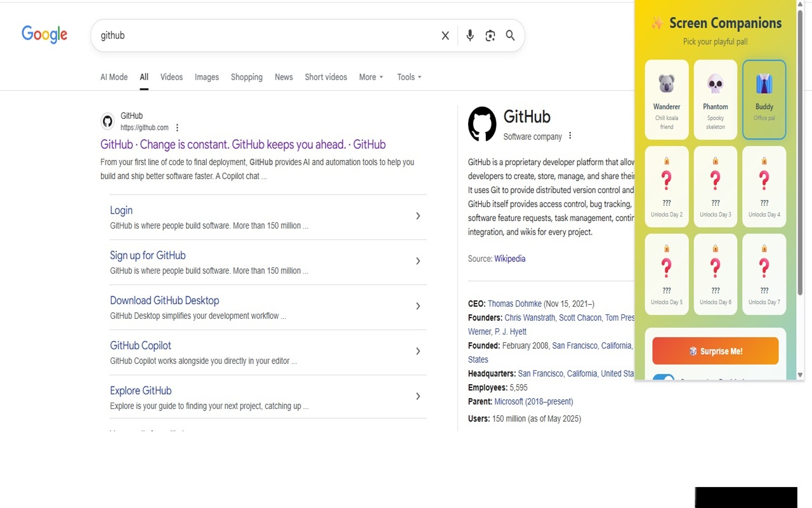Open the GitHub Copilot sitelink
Image resolution: width=812 pixels, height=508 pixels.
(x=140, y=345)
